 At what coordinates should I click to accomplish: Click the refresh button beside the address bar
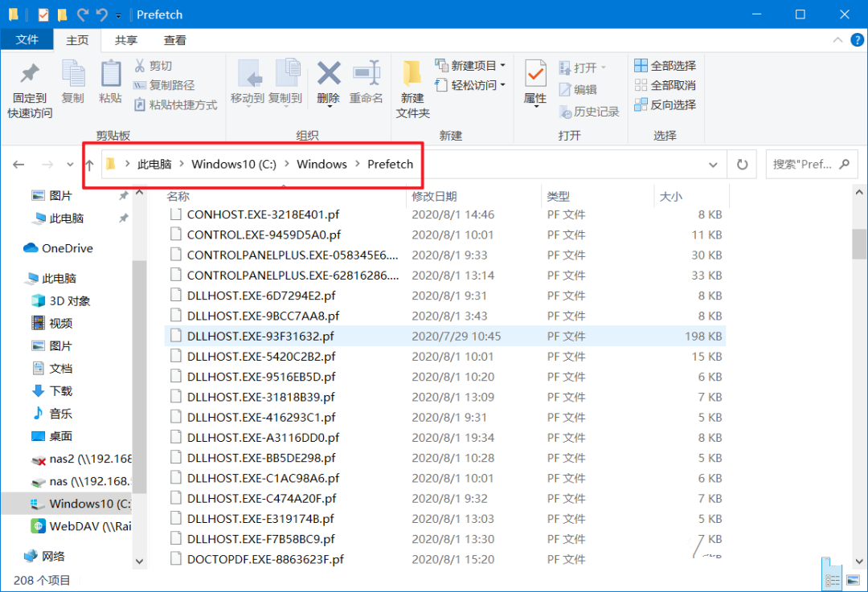[740, 164]
